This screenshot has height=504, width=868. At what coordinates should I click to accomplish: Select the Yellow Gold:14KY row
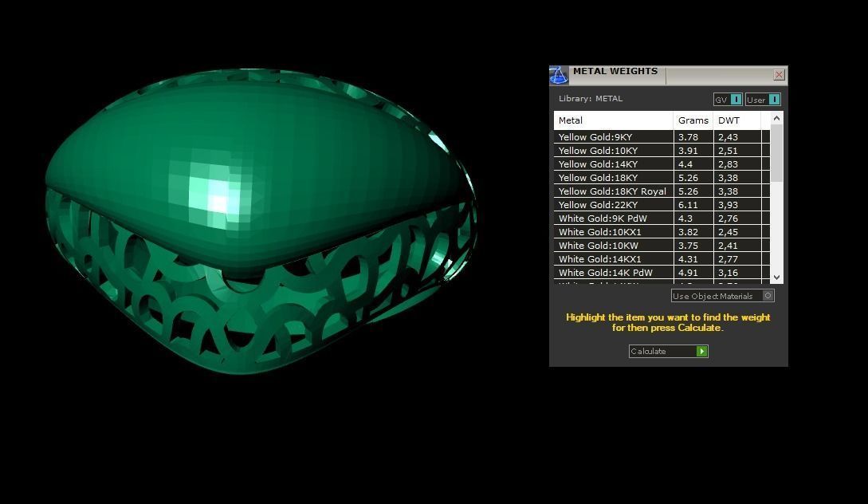tap(662, 164)
